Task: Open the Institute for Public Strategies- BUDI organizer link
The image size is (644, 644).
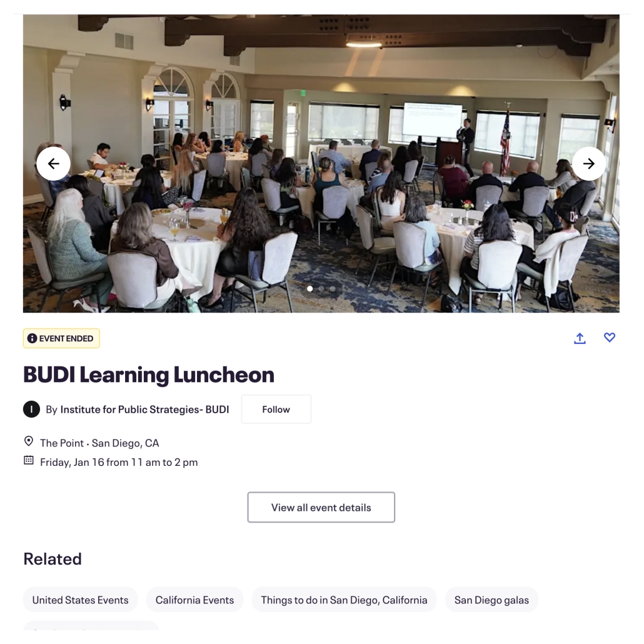Action: pos(144,410)
